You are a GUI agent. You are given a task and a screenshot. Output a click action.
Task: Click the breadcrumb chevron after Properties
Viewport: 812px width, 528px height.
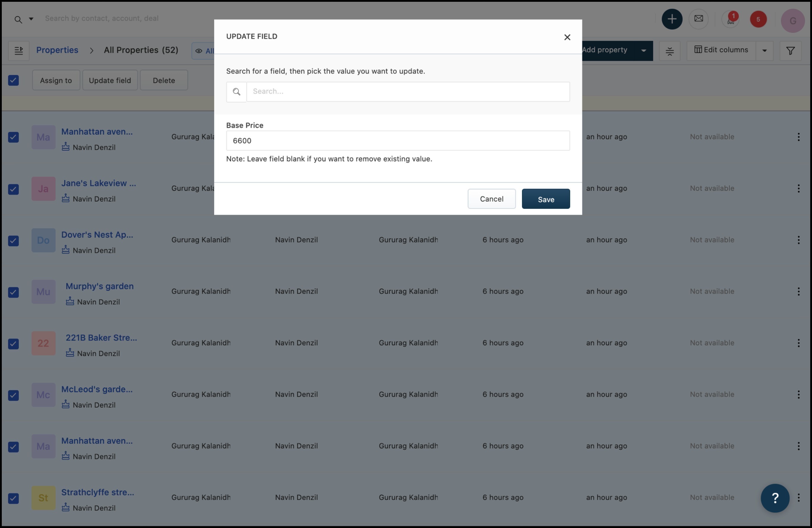point(91,51)
